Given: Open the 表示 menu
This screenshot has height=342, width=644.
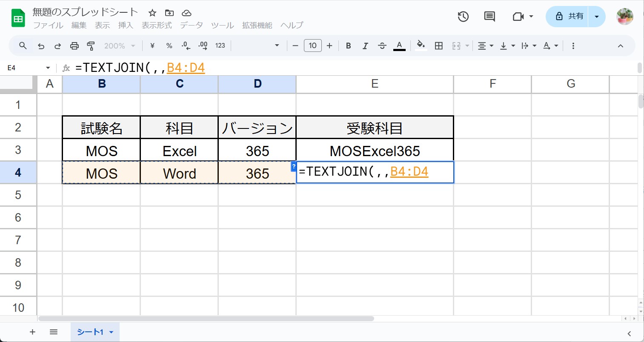Looking at the screenshot, I should pyautogui.click(x=102, y=26).
